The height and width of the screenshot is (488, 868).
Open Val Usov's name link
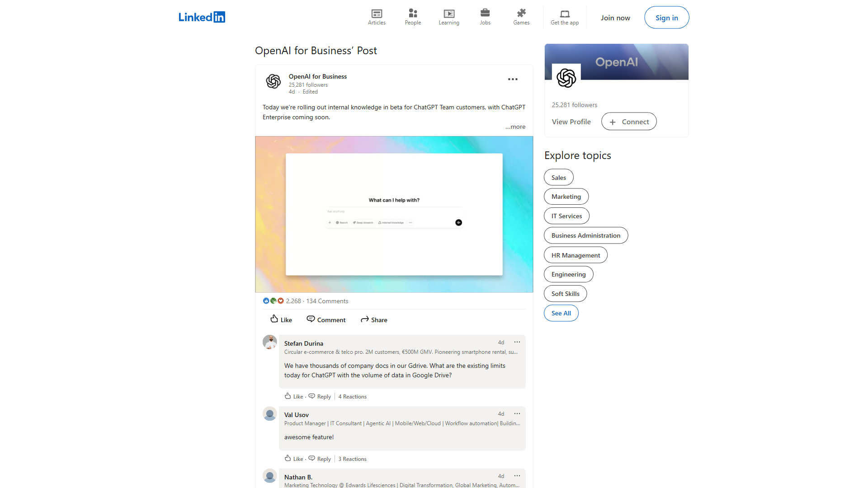297,415
